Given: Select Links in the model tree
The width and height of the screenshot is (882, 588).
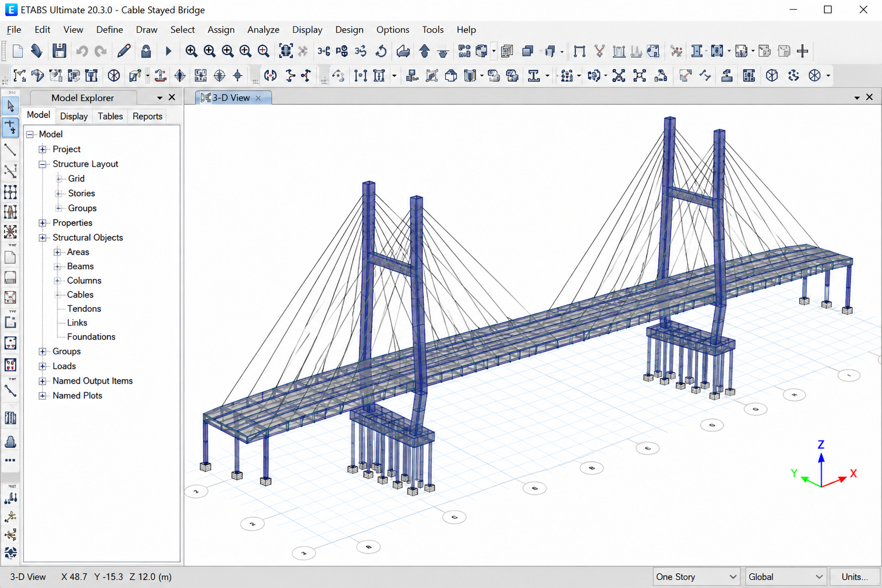Looking at the screenshot, I should (77, 323).
